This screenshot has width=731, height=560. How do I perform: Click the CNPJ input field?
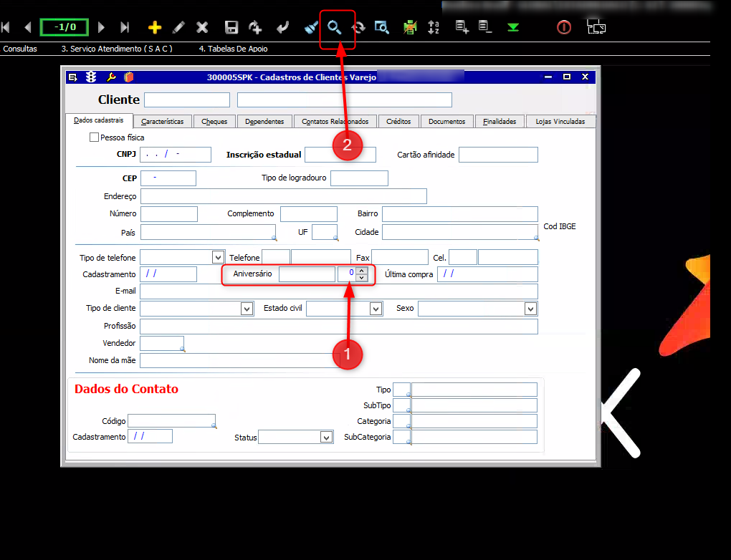(x=176, y=155)
